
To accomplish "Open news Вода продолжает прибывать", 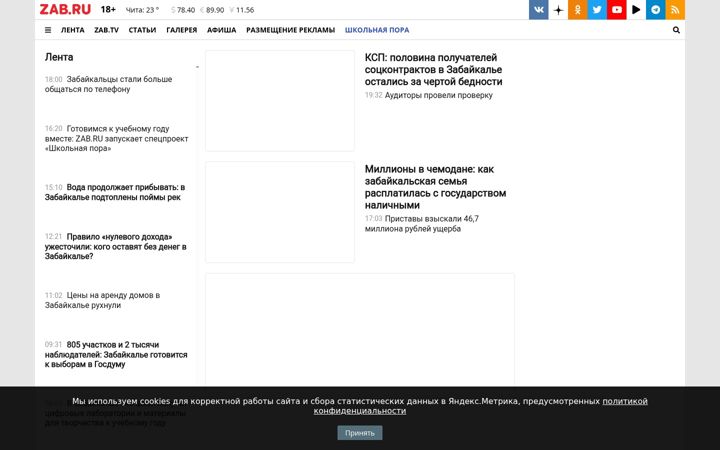I will point(115,192).
